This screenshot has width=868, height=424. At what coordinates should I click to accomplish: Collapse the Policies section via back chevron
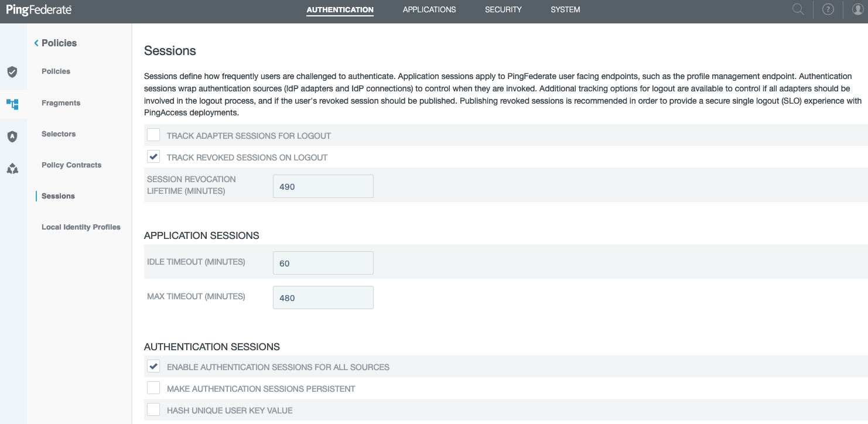click(36, 43)
